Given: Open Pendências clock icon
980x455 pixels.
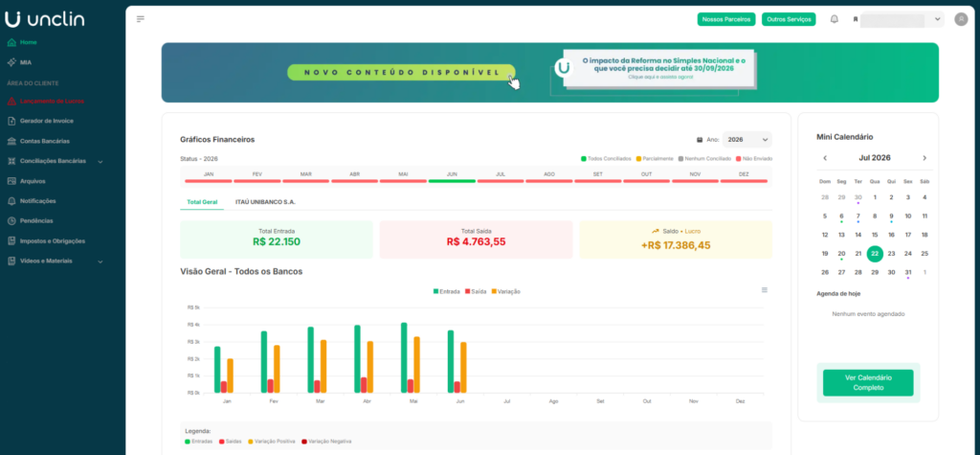Looking at the screenshot, I should 11,221.
